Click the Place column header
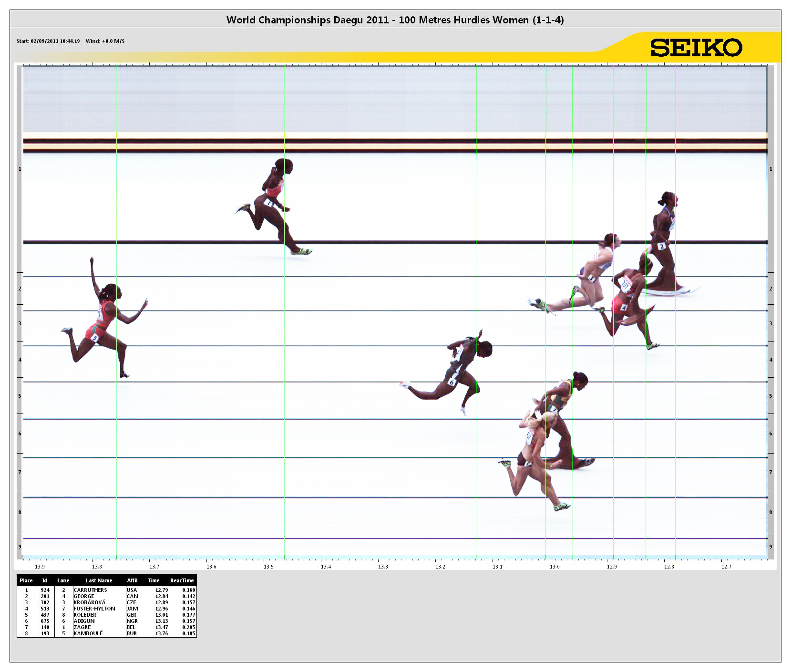The height and width of the screenshot is (672, 791). point(26,580)
